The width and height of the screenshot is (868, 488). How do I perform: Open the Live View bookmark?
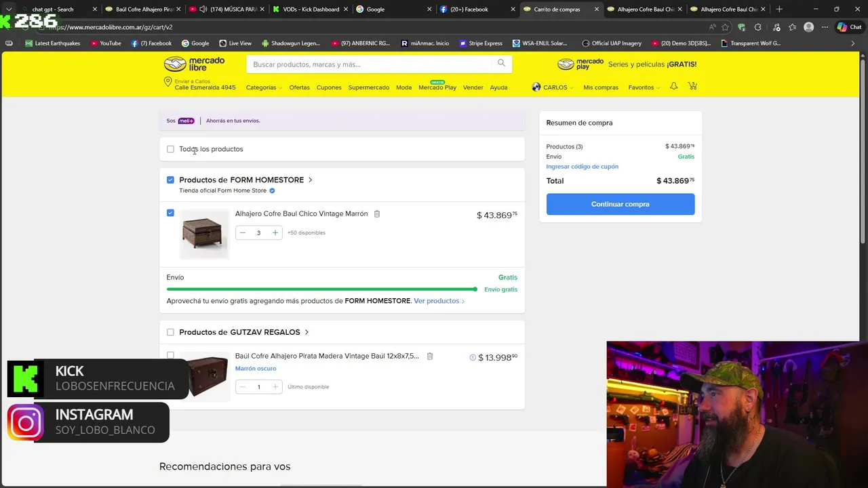(x=235, y=43)
